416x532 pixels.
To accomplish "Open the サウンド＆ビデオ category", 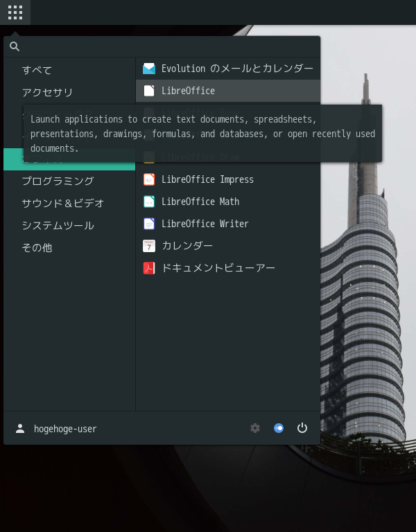I will (x=69, y=203).
